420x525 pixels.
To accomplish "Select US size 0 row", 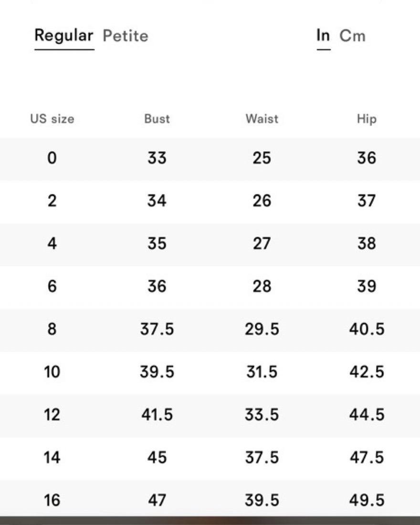I will pos(210,158).
